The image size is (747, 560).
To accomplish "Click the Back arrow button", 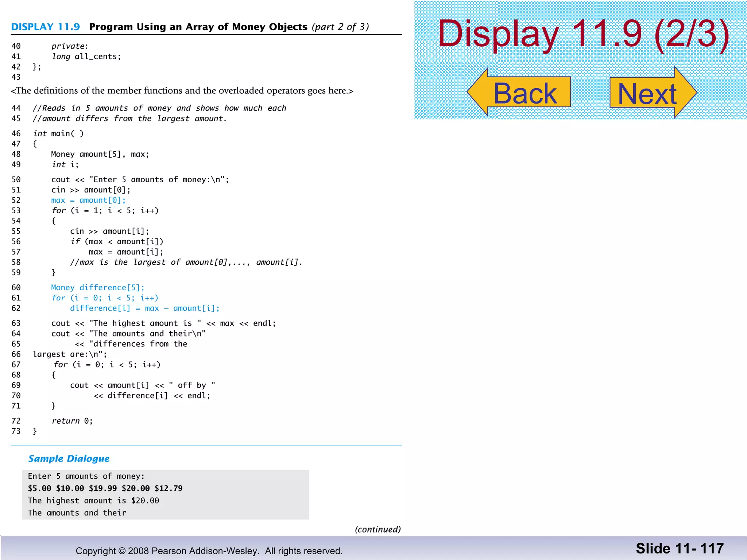I will pos(519,92).
